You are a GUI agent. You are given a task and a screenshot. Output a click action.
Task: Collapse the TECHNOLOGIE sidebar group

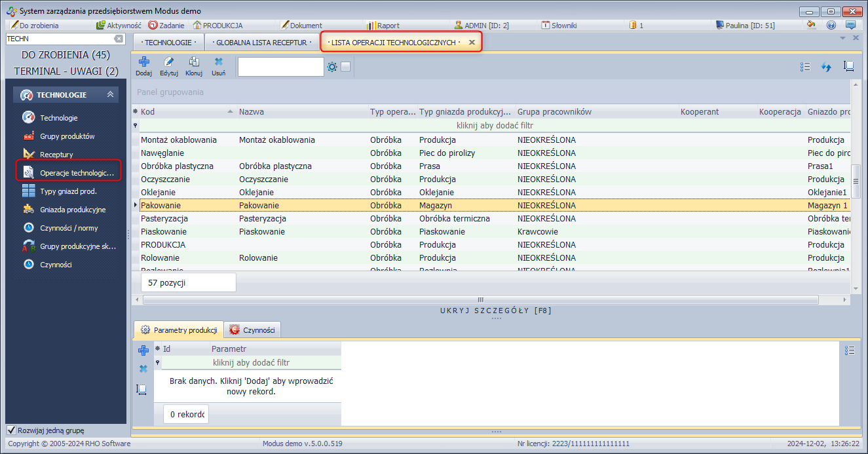coord(110,95)
